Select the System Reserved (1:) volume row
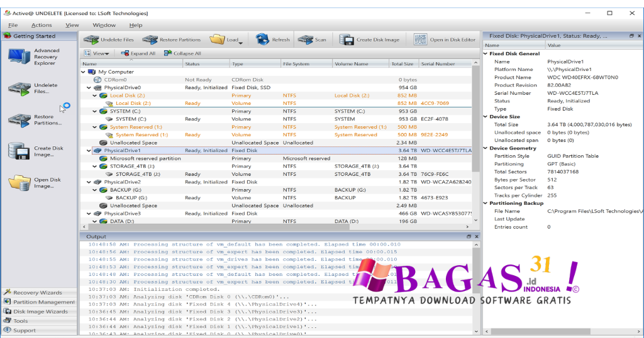The width and height of the screenshot is (644, 338). 276,135
